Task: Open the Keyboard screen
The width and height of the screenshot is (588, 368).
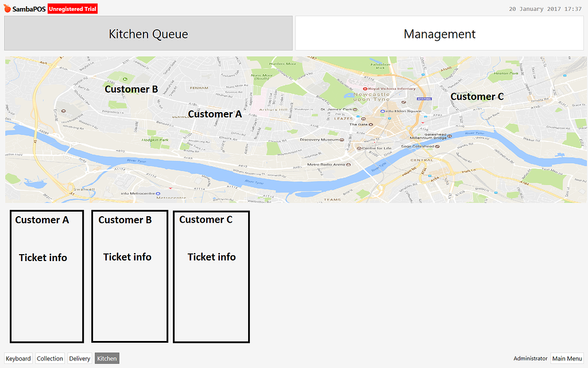Action: [x=18, y=358]
